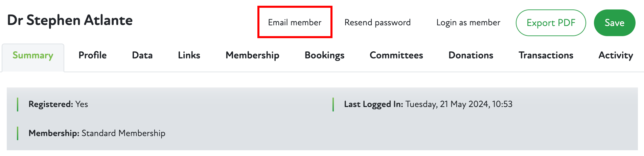Resend password to the member
Screen dimensions: 644x156
[377, 22]
